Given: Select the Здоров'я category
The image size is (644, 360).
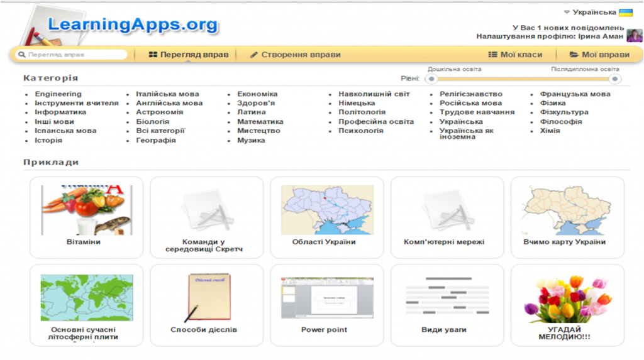Looking at the screenshot, I should click(256, 103).
